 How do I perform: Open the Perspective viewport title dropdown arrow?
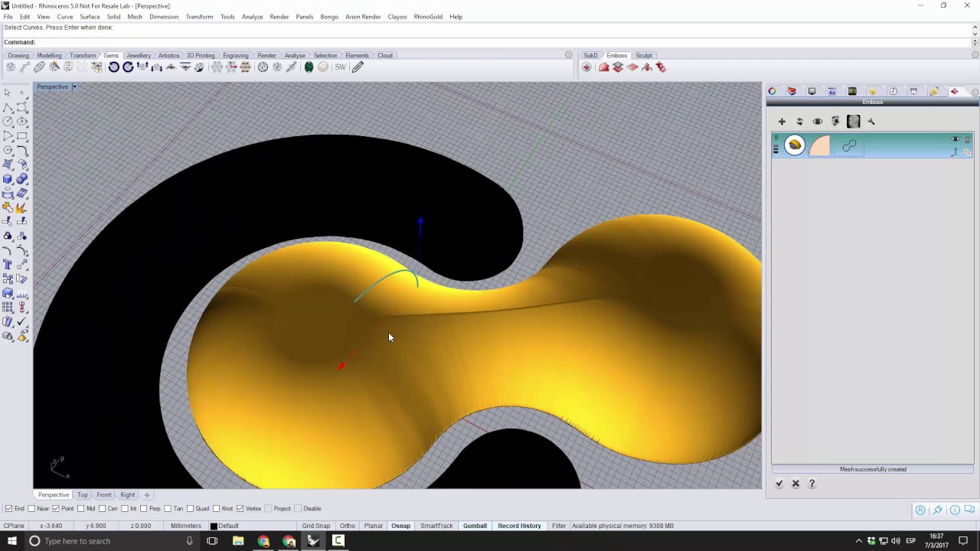(x=74, y=86)
